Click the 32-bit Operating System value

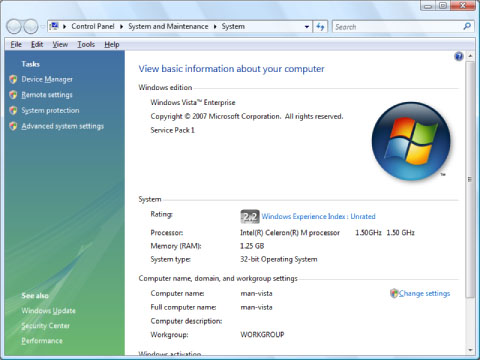(x=279, y=259)
